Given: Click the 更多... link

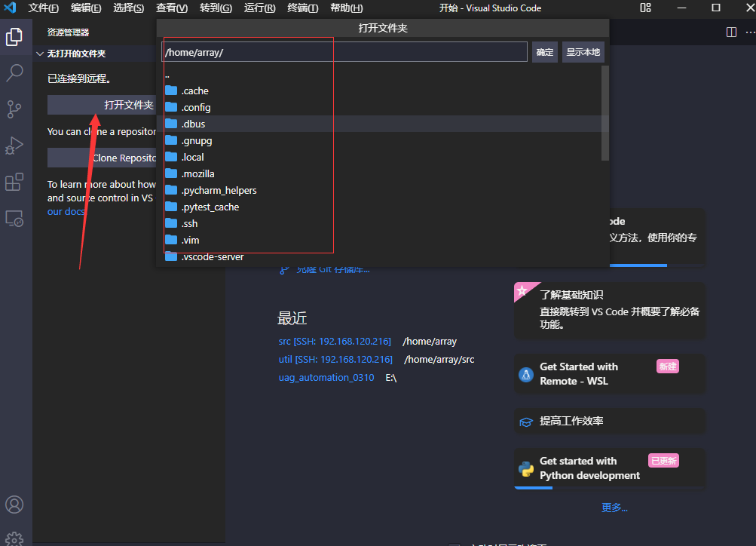Looking at the screenshot, I should click(x=614, y=508).
